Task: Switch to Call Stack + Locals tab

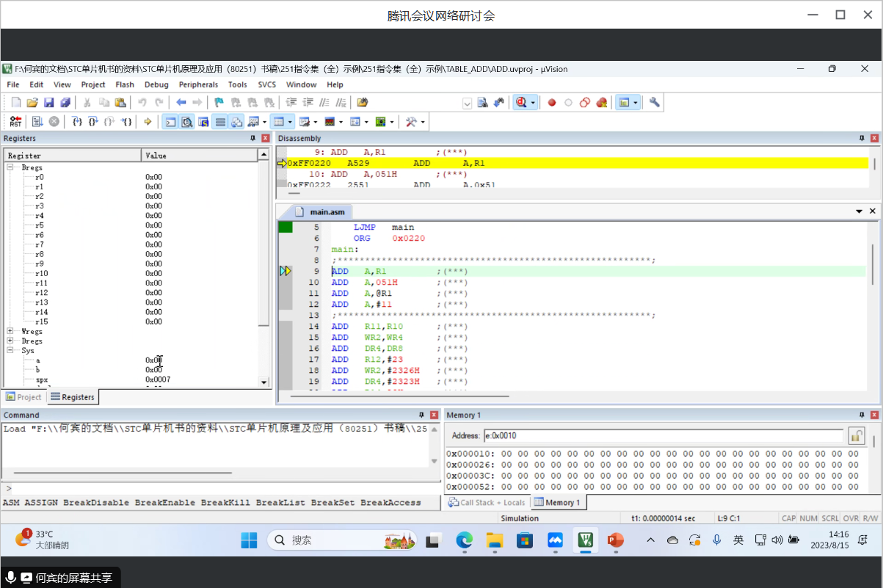Action: click(x=487, y=503)
